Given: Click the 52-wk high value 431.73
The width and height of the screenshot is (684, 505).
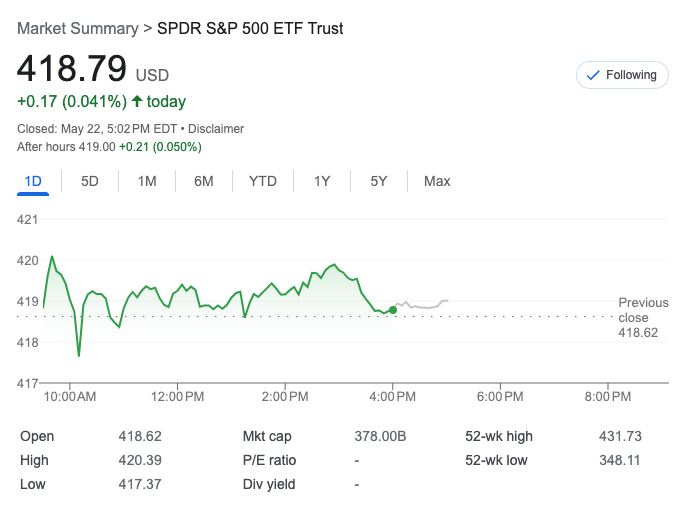Looking at the screenshot, I should point(617,436).
